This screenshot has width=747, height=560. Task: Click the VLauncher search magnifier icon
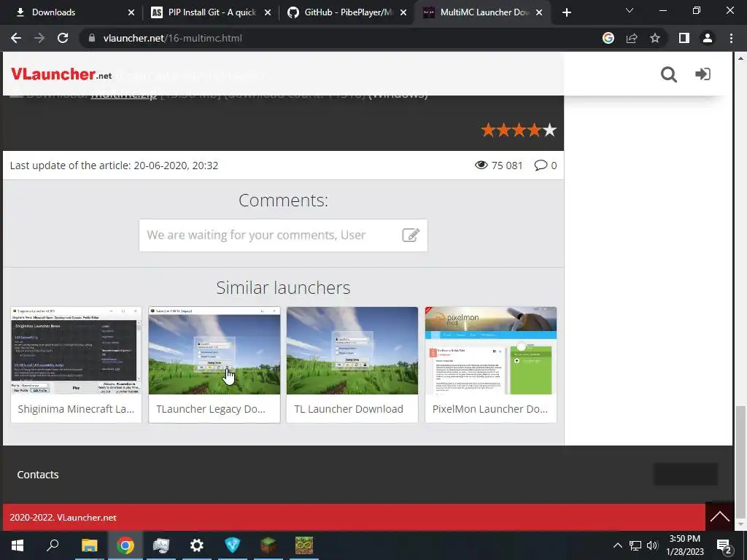click(x=668, y=74)
